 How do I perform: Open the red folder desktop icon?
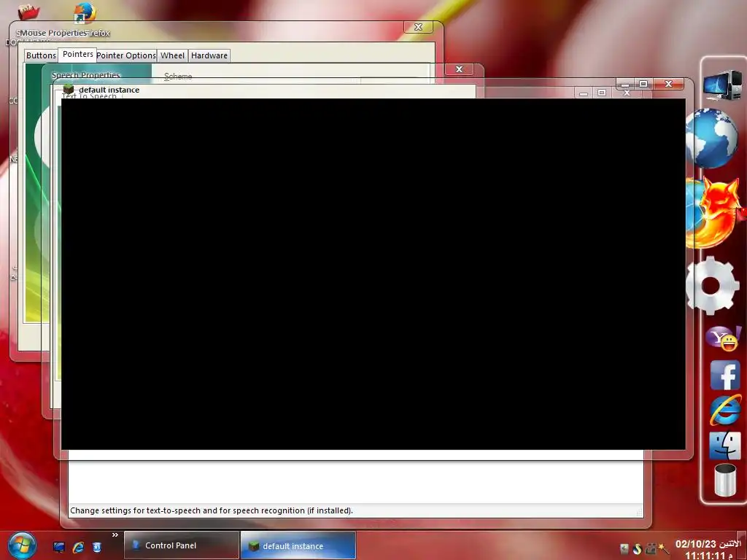[28, 12]
